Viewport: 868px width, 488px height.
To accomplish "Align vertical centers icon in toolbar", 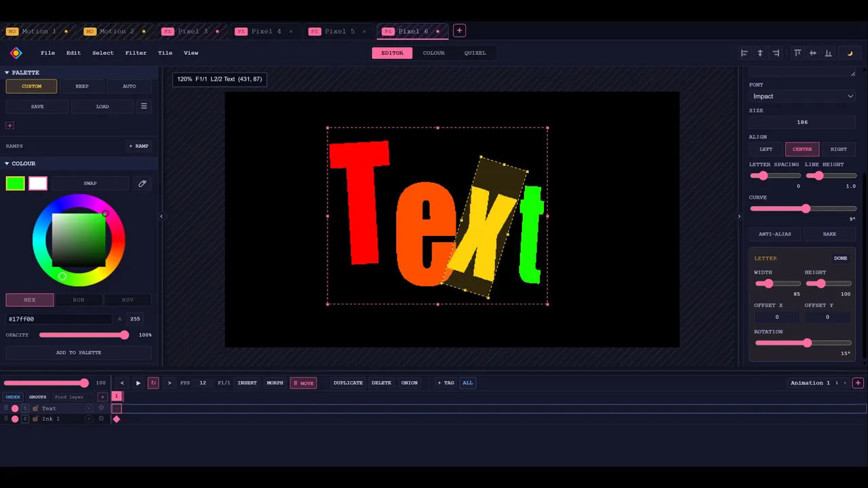I will tap(813, 53).
